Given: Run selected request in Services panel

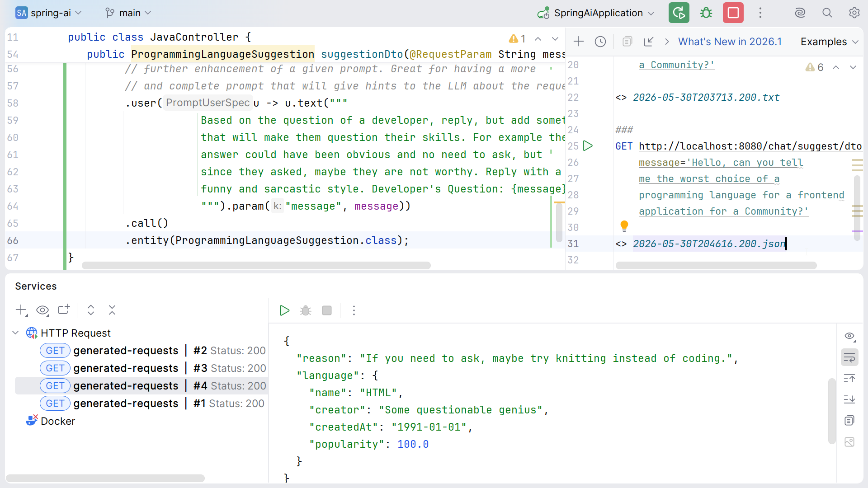Looking at the screenshot, I should coord(284,310).
